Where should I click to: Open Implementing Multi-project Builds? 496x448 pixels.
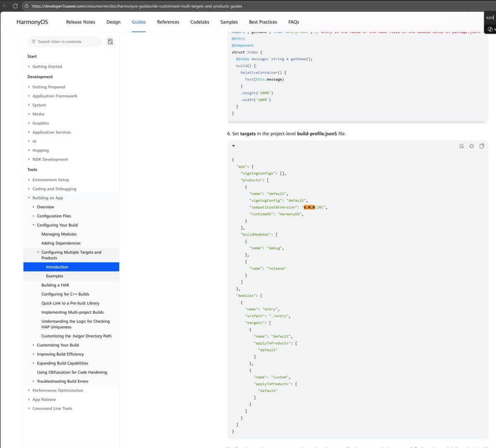tap(72, 313)
